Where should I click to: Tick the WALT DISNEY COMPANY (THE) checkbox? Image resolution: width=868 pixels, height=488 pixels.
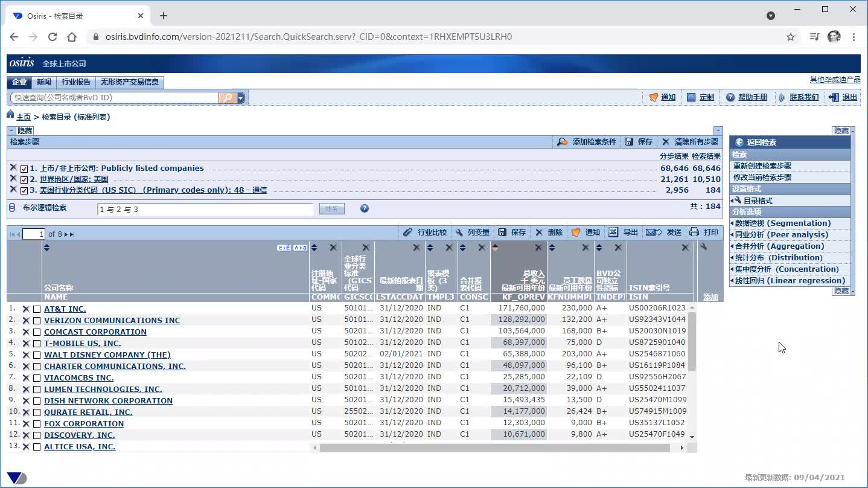(x=37, y=355)
